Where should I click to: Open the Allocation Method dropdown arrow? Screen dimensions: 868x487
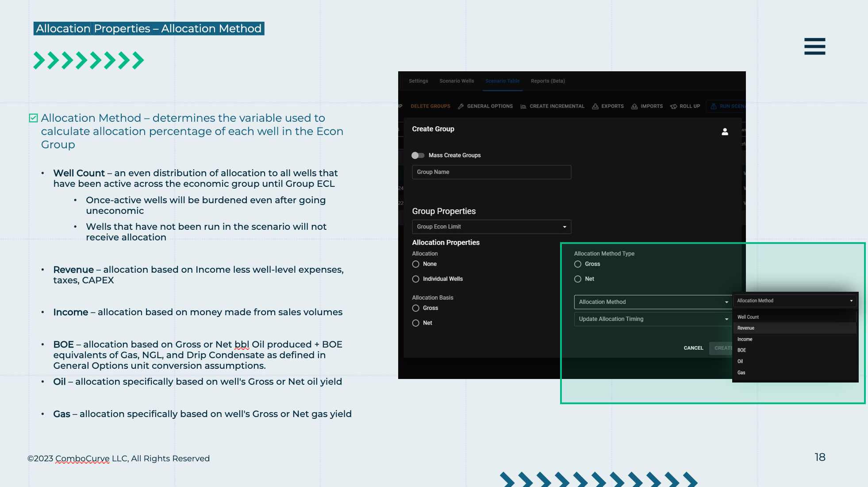pyautogui.click(x=726, y=302)
